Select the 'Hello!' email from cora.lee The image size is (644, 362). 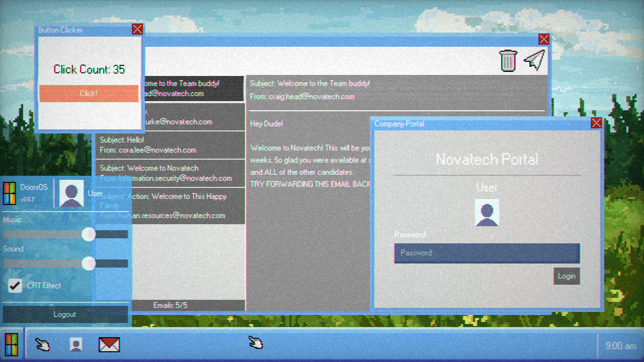(x=170, y=145)
